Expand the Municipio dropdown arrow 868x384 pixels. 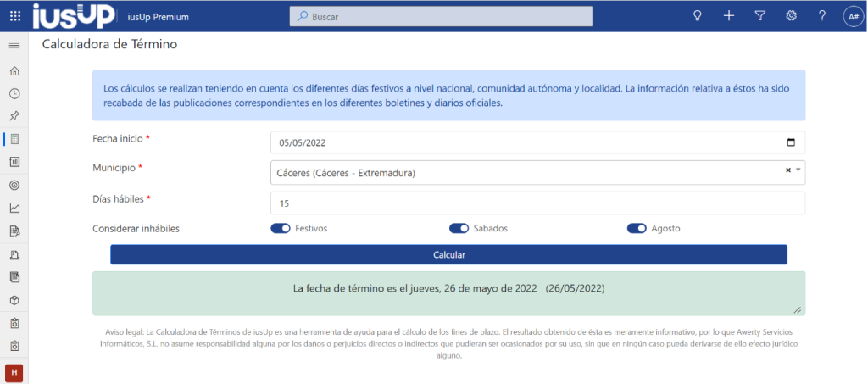[798, 170]
